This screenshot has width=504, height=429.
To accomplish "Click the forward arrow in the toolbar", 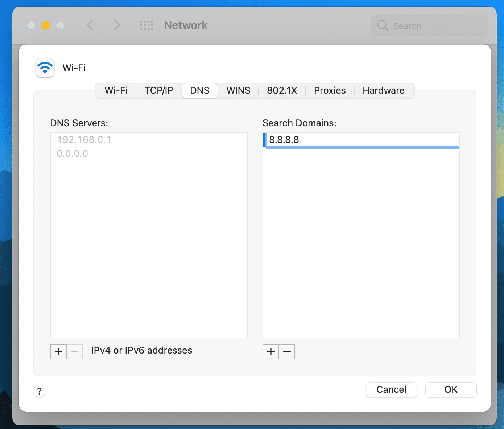I will [x=116, y=25].
